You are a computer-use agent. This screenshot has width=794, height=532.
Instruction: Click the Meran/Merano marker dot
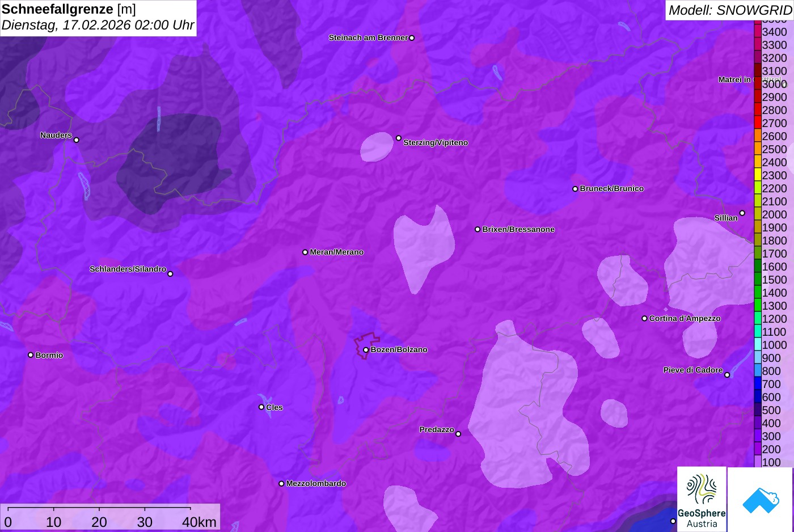click(x=305, y=252)
